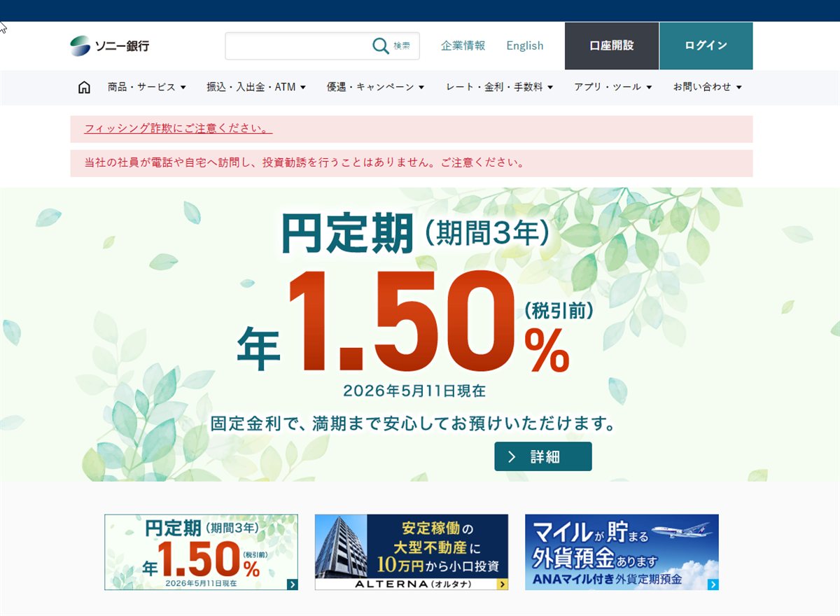Switch to the English site
Screen dimensions: 840x616
coord(525,45)
